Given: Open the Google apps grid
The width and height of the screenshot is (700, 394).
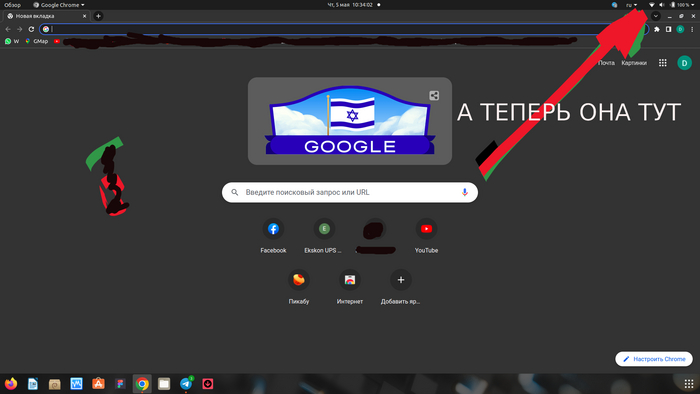Looking at the screenshot, I should (662, 63).
